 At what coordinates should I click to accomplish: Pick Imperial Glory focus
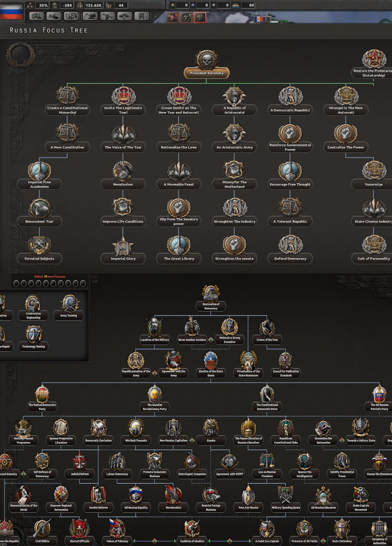pos(123,249)
